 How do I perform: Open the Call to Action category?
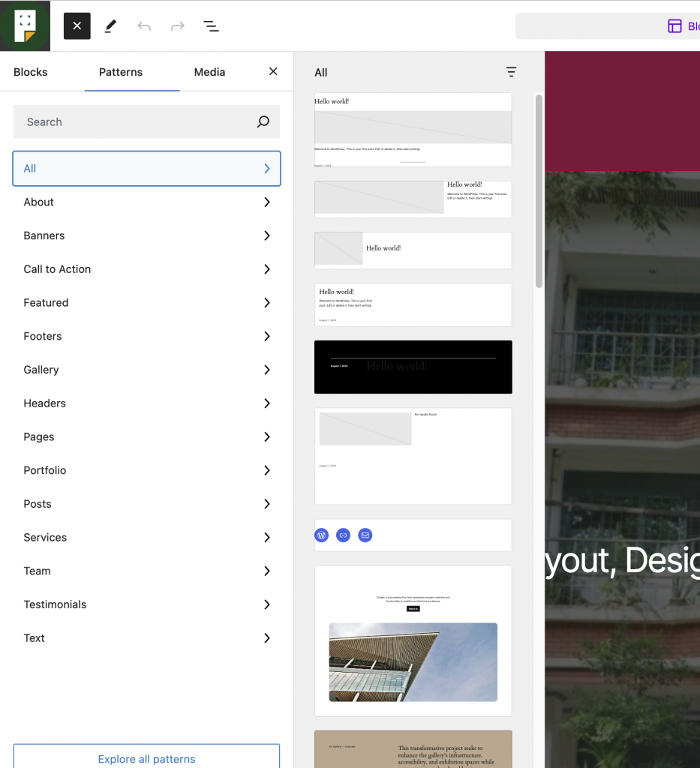[146, 269]
